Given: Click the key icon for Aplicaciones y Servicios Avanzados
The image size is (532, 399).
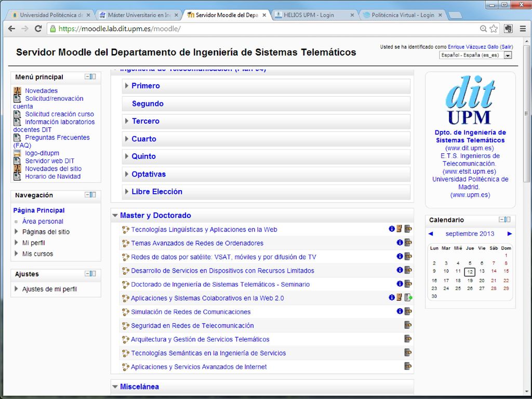Looking at the screenshot, I should pyautogui.click(x=408, y=366).
